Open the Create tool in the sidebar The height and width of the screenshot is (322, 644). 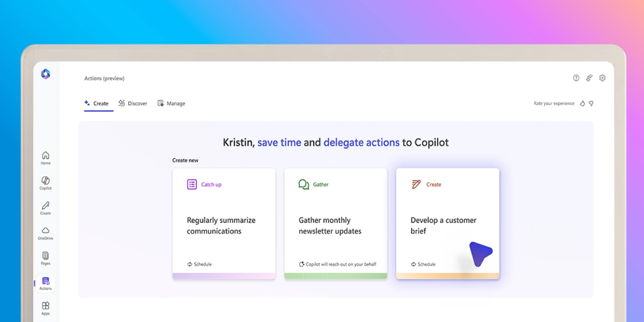(x=45, y=208)
